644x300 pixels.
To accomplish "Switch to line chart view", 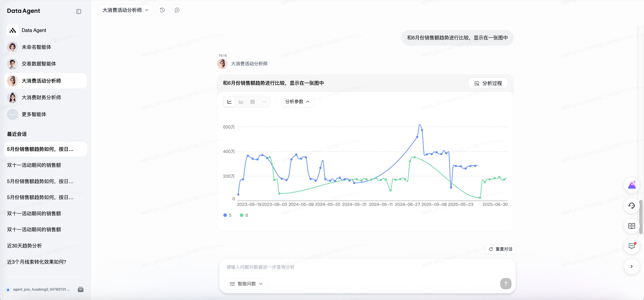I will click(229, 102).
